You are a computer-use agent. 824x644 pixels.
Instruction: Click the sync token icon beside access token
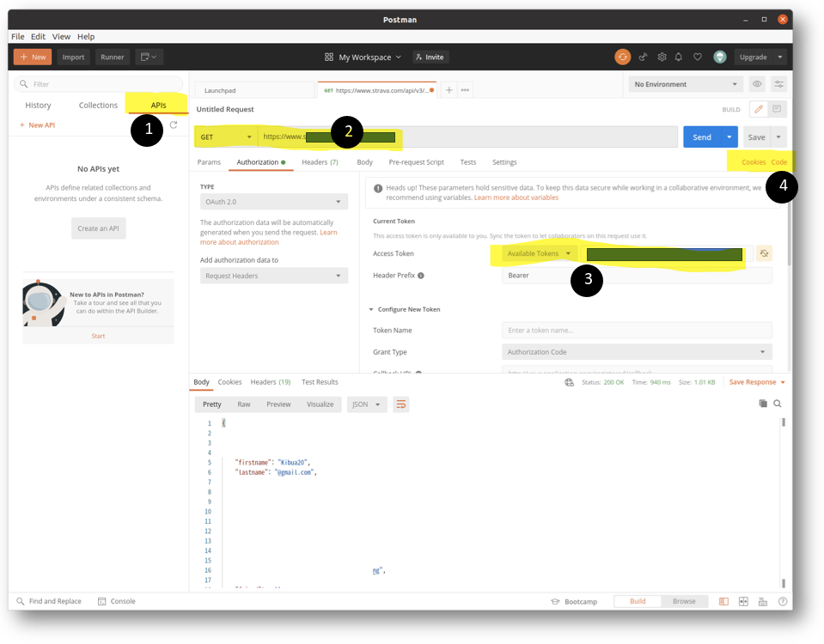764,253
